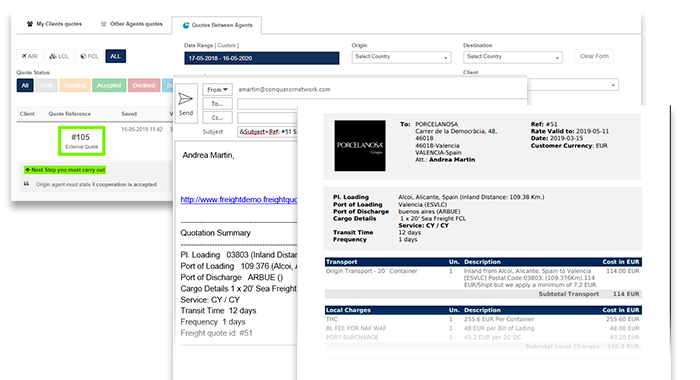Expand the Destination Select Country dropdown

(513, 57)
